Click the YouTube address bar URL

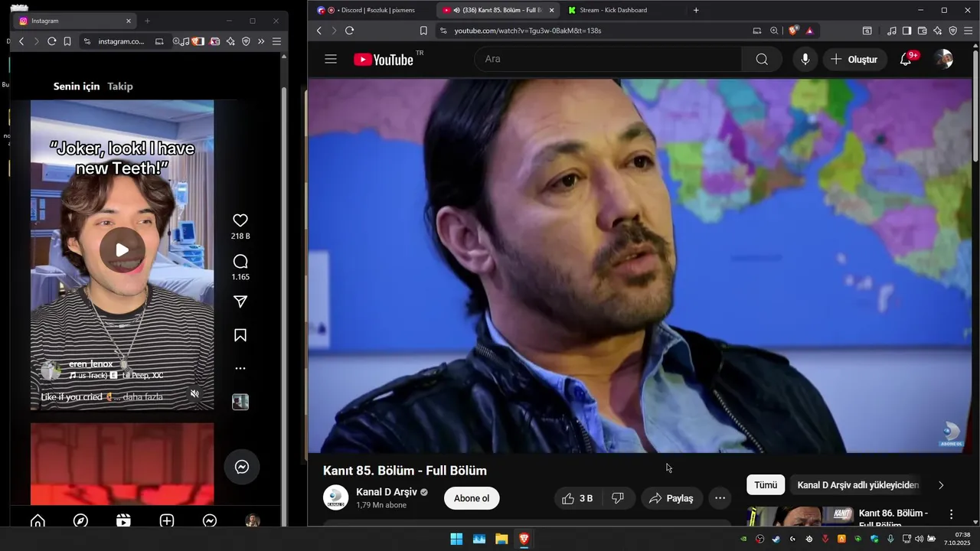pos(528,31)
